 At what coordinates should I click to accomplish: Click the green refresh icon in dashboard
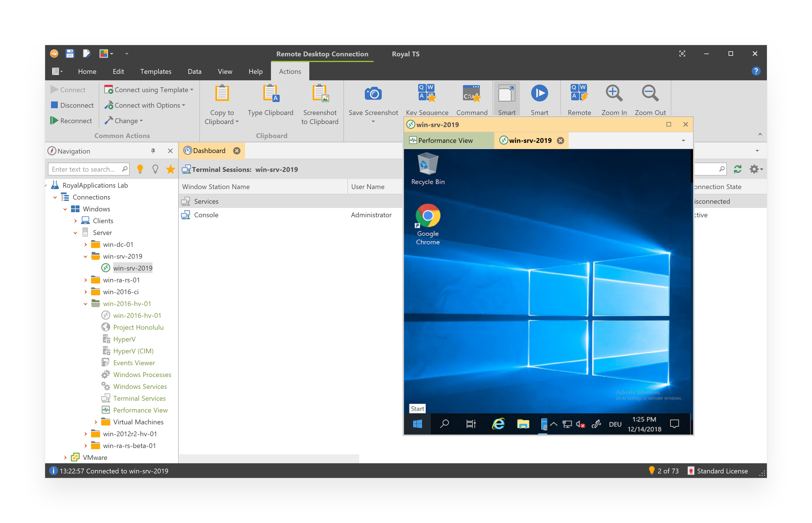pyautogui.click(x=737, y=169)
